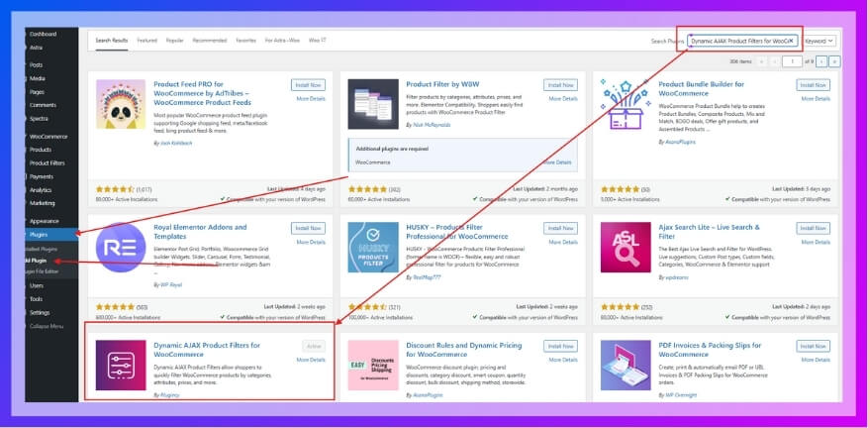The height and width of the screenshot is (428, 868).
Task: Open the Keyword search type dropdown
Action: pos(820,41)
